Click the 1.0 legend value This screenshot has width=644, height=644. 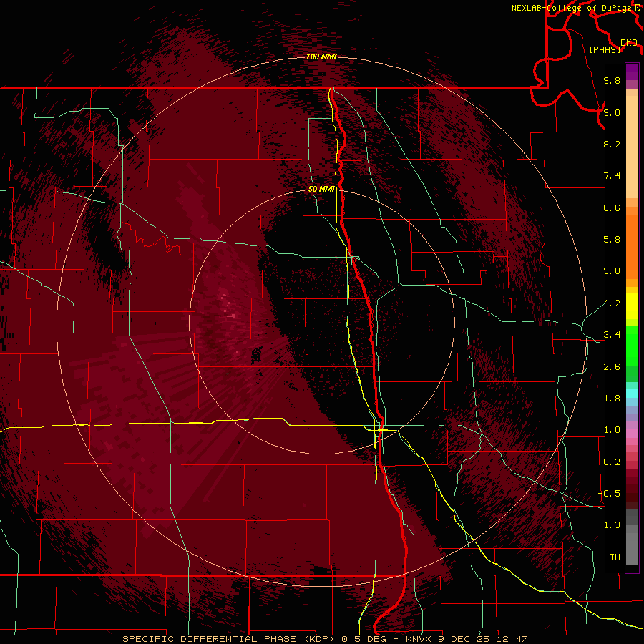click(612, 430)
